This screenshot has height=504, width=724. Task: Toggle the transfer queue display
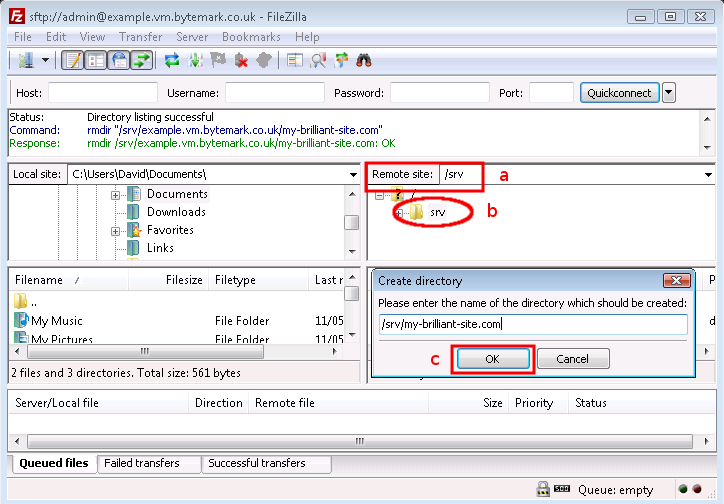point(141,60)
